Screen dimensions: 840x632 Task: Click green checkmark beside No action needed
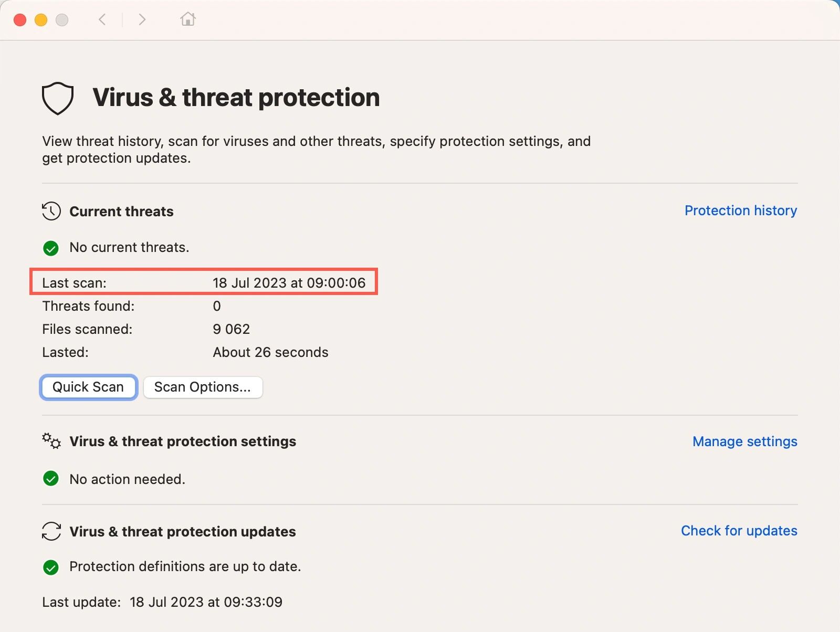(51, 479)
